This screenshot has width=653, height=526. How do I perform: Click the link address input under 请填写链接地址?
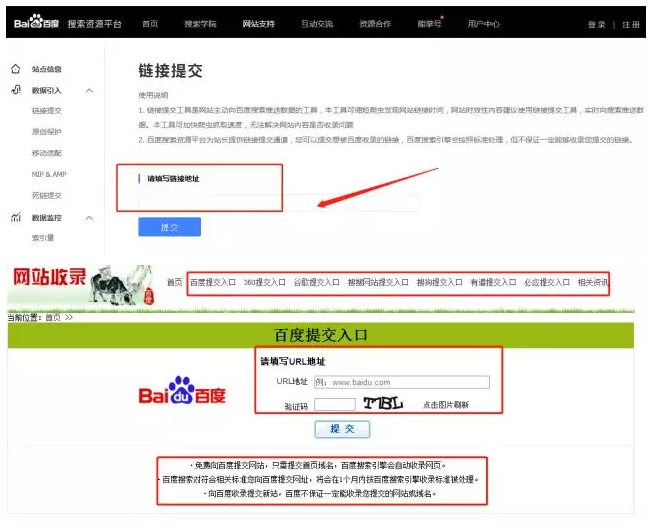(279, 203)
